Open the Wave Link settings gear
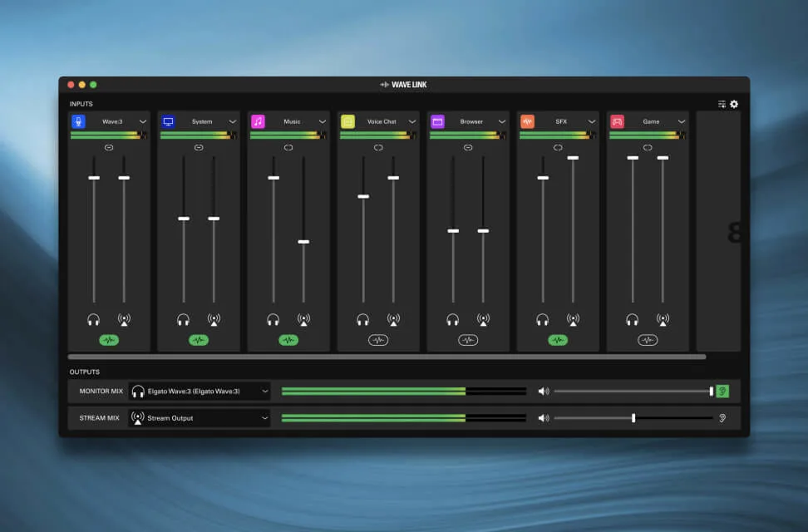 [734, 103]
